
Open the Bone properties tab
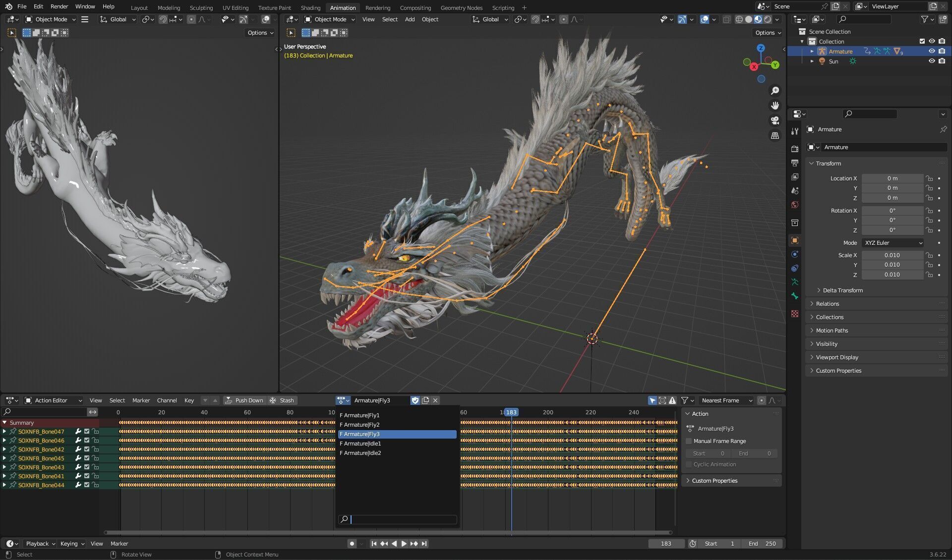click(x=795, y=296)
